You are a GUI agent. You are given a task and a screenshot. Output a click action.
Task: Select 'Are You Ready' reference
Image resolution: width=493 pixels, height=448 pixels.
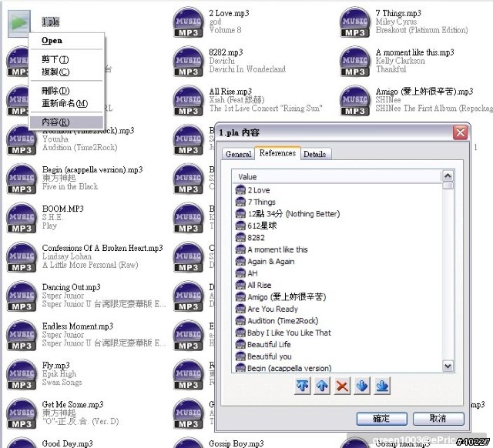pyautogui.click(x=273, y=309)
